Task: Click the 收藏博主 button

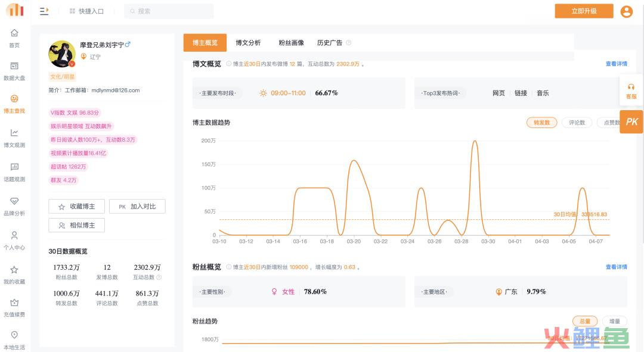Action: click(x=76, y=207)
